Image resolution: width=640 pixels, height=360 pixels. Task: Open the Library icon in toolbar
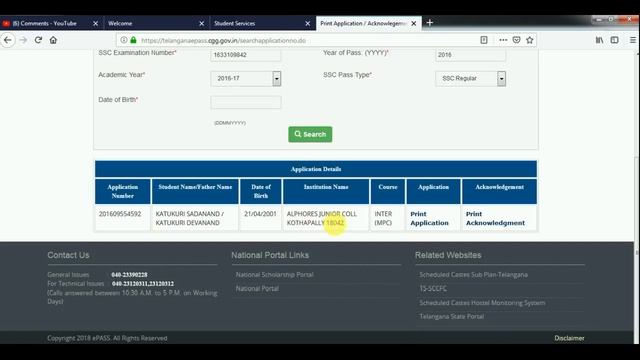(x=599, y=40)
